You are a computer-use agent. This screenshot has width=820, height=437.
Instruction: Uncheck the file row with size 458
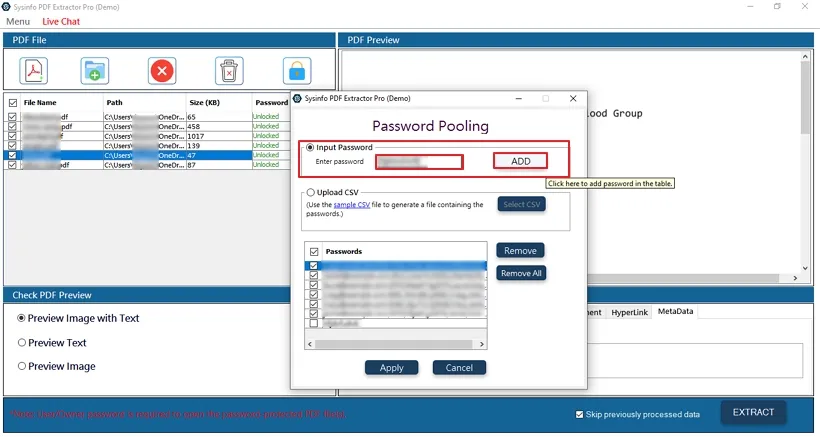[x=12, y=126]
